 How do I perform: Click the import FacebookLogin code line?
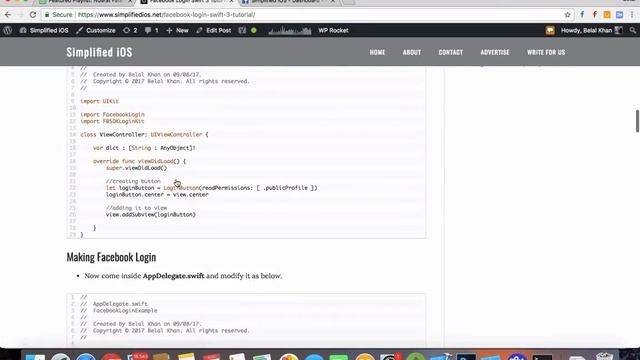pyautogui.click(x=112, y=114)
